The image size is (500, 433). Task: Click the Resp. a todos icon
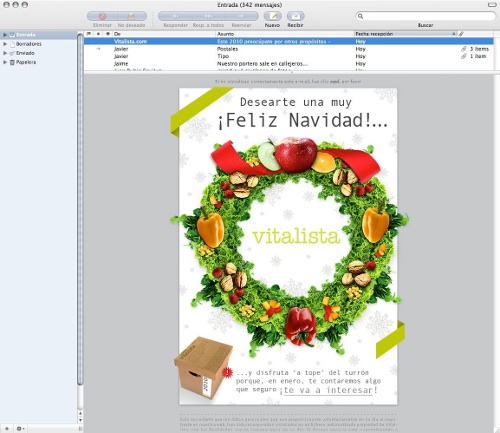click(x=208, y=16)
